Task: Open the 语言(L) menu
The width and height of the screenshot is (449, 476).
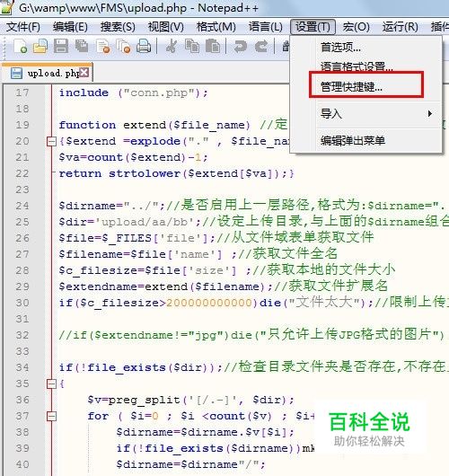Action: point(265,27)
